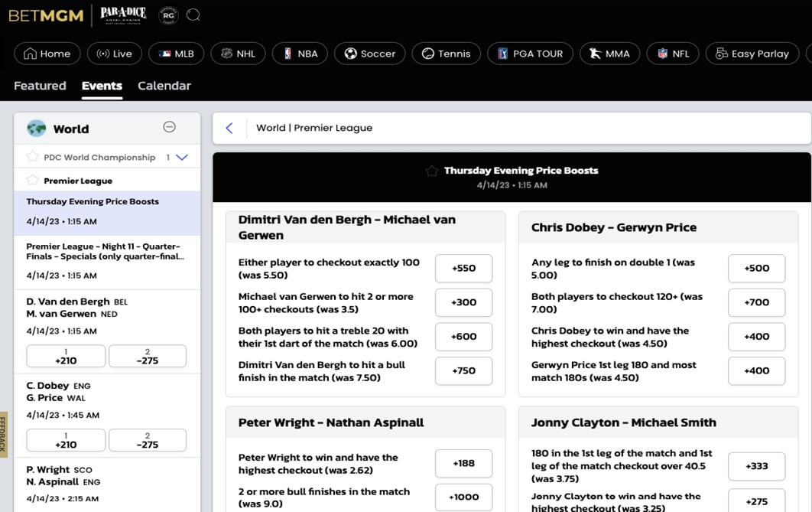Select +600 both players treble 20 first dart
Viewport: 812px width, 512px height.
pos(463,337)
